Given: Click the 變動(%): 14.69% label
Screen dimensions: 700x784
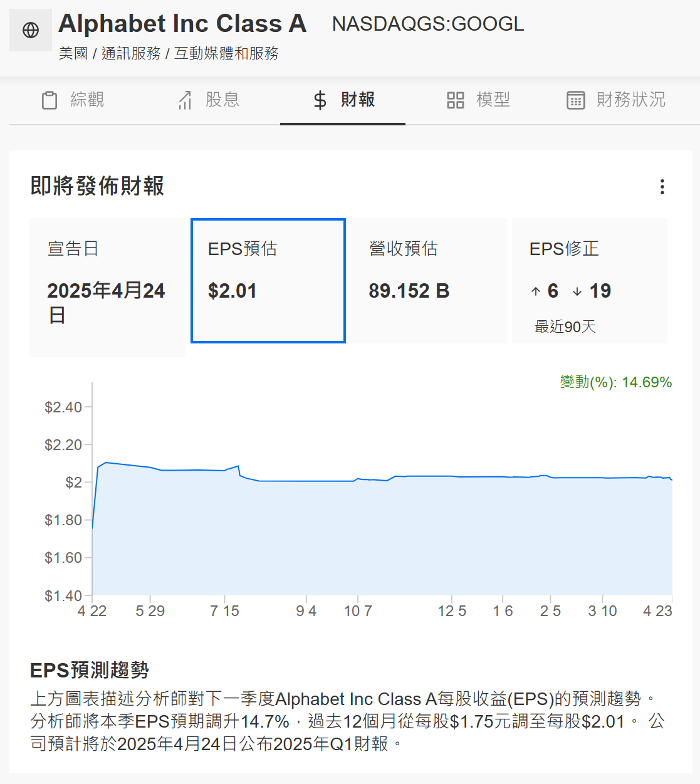Looking at the screenshot, I should pos(616,382).
